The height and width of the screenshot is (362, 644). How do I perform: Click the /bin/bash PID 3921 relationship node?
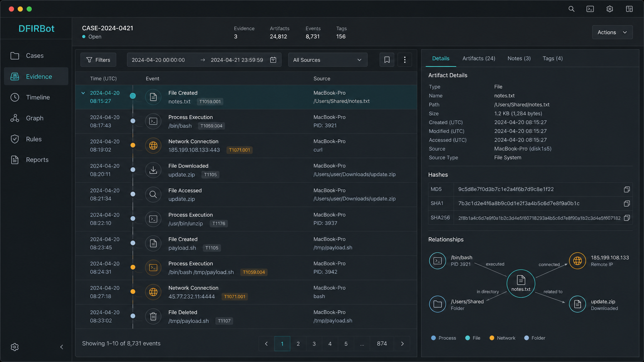(438, 261)
